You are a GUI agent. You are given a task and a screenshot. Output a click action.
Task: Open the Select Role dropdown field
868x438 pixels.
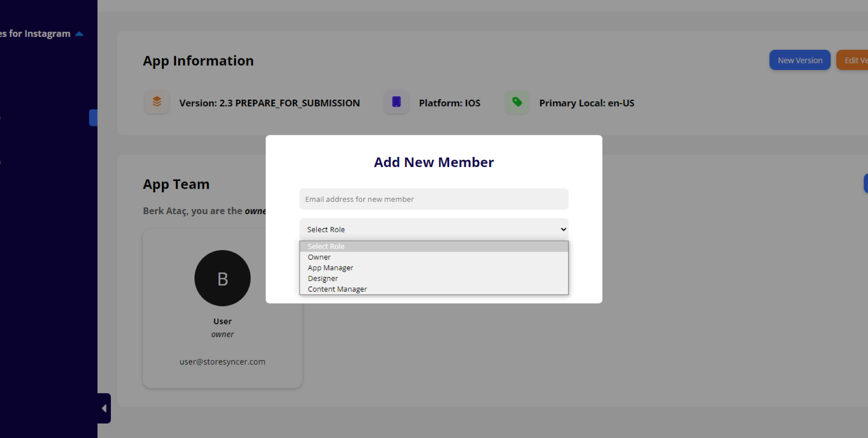coord(433,229)
